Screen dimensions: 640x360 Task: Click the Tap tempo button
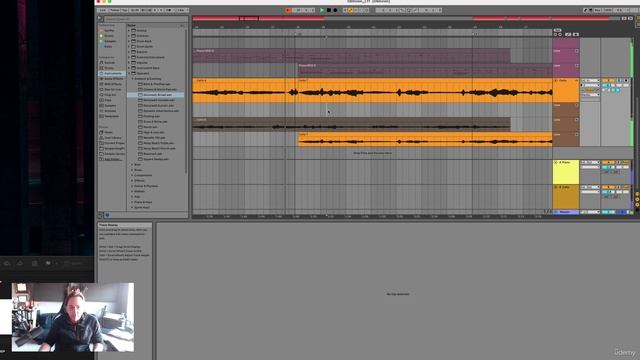pos(124,10)
